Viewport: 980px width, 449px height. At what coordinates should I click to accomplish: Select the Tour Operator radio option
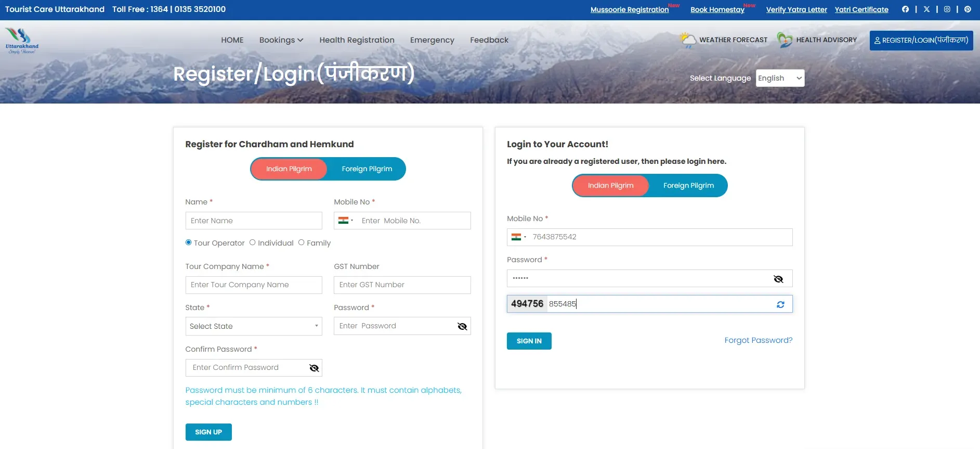(188, 242)
